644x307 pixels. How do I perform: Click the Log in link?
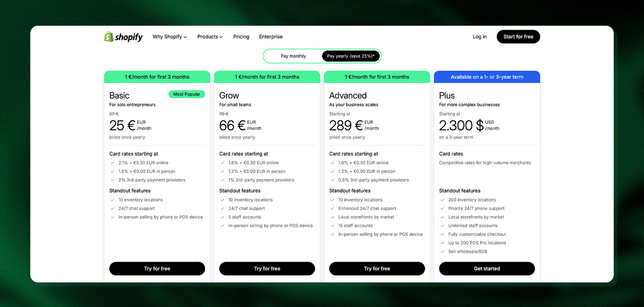pyautogui.click(x=480, y=36)
